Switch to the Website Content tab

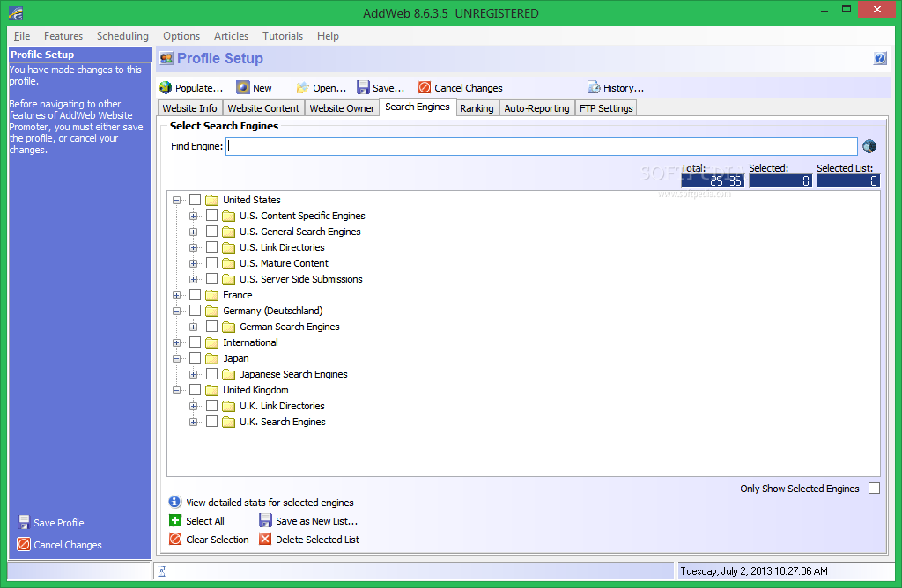pyautogui.click(x=263, y=108)
